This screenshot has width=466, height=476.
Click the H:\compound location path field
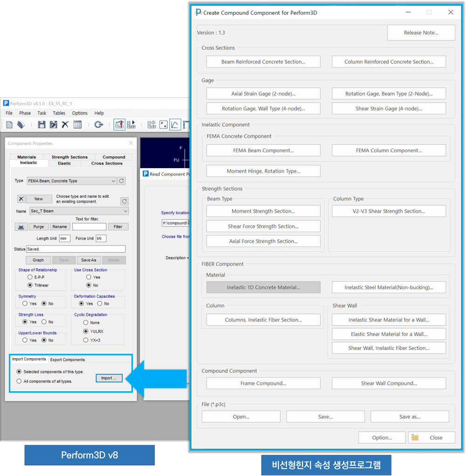click(x=176, y=223)
